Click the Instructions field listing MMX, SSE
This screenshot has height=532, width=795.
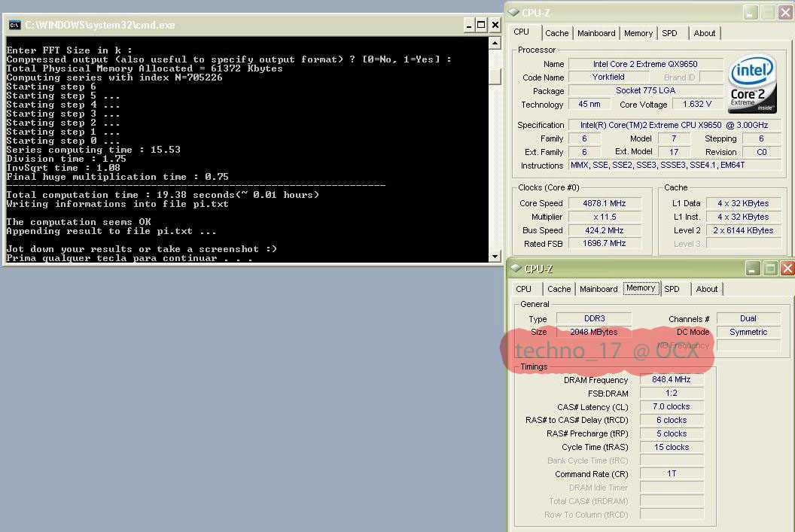(675, 166)
